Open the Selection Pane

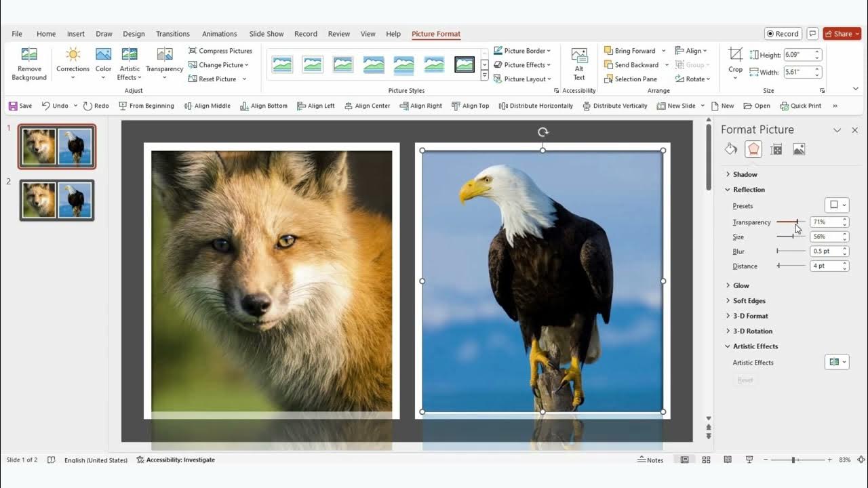pyautogui.click(x=631, y=79)
